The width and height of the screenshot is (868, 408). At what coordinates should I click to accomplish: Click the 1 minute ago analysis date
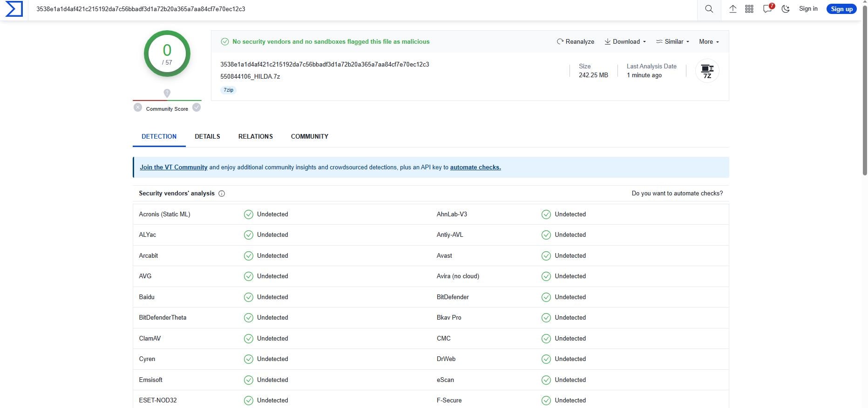click(644, 75)
